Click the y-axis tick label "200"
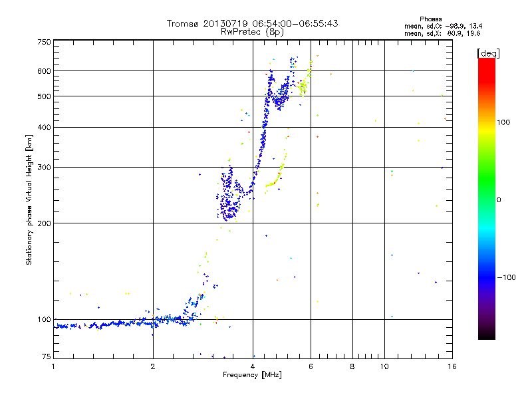This screenshot has width=532, height=399. tap(44, 223)
